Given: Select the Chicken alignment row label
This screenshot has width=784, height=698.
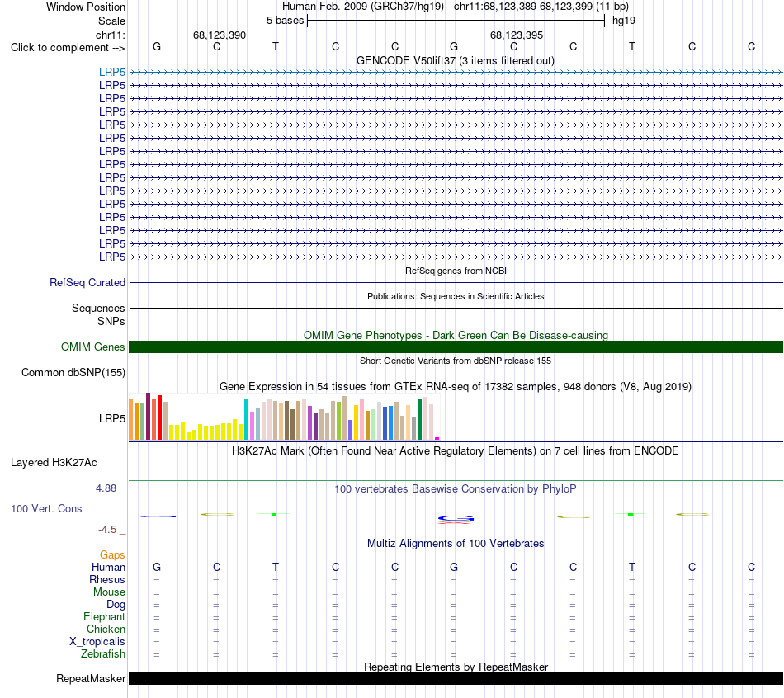Looking at the screenshot, I should [106, 629].
